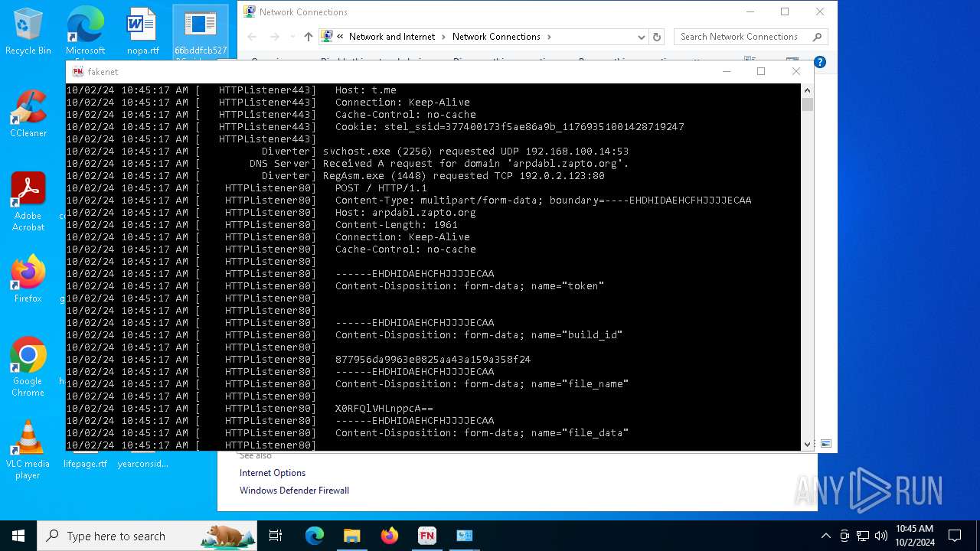Image resolution: width=980 pixels, height=551 pixels.
Task: Click the RegAsm.exe (1448) requested TCP line
Action: [463, 176]
